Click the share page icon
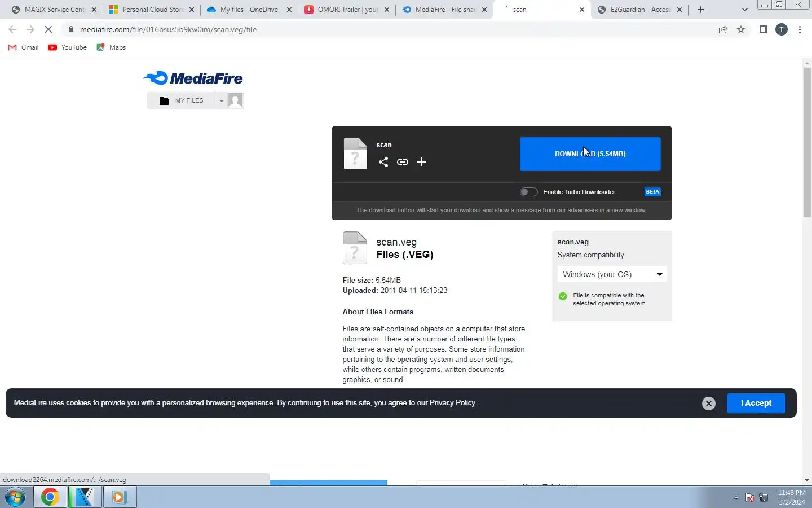Viewport: 812px width, 508px height. click(723, 29)
